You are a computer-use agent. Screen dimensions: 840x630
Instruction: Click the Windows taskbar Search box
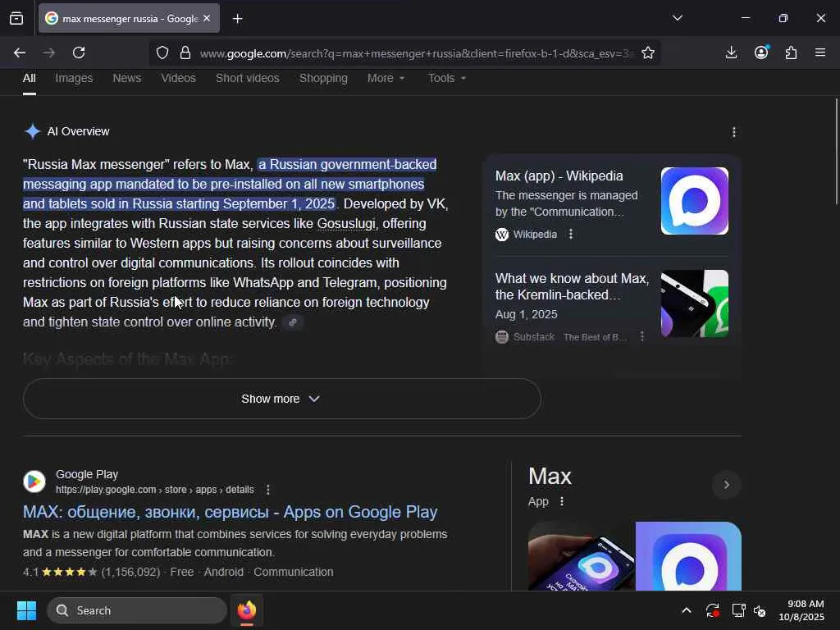pyautogui.click(x=137, y=610)
